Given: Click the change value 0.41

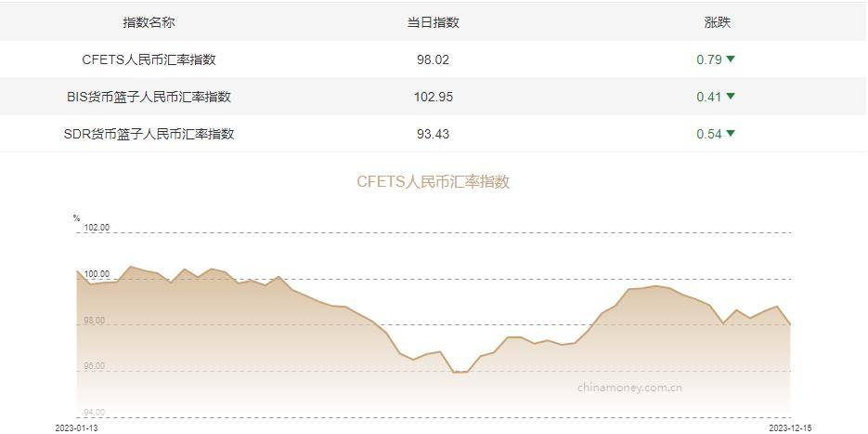Looking at the screenshot, I should point(709,97).
